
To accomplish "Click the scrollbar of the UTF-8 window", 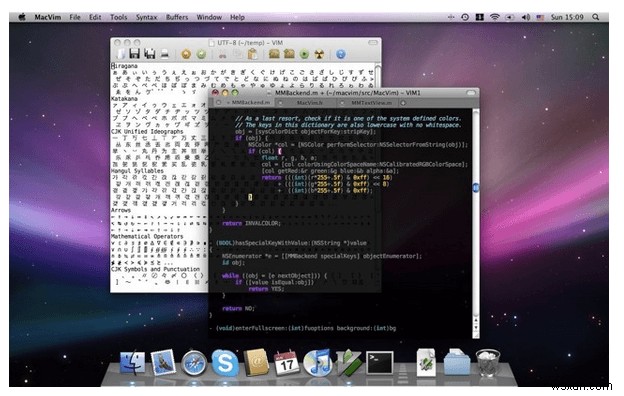I will 377,76.
